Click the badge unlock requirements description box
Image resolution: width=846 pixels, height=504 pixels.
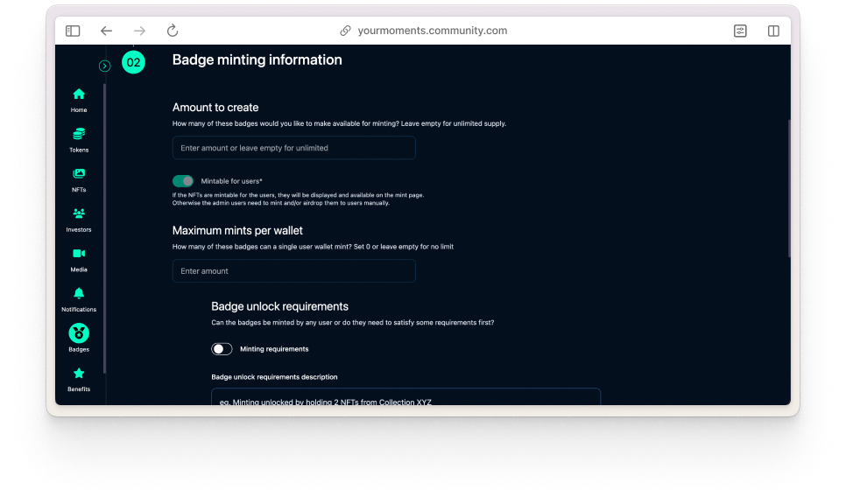(405, 398)
